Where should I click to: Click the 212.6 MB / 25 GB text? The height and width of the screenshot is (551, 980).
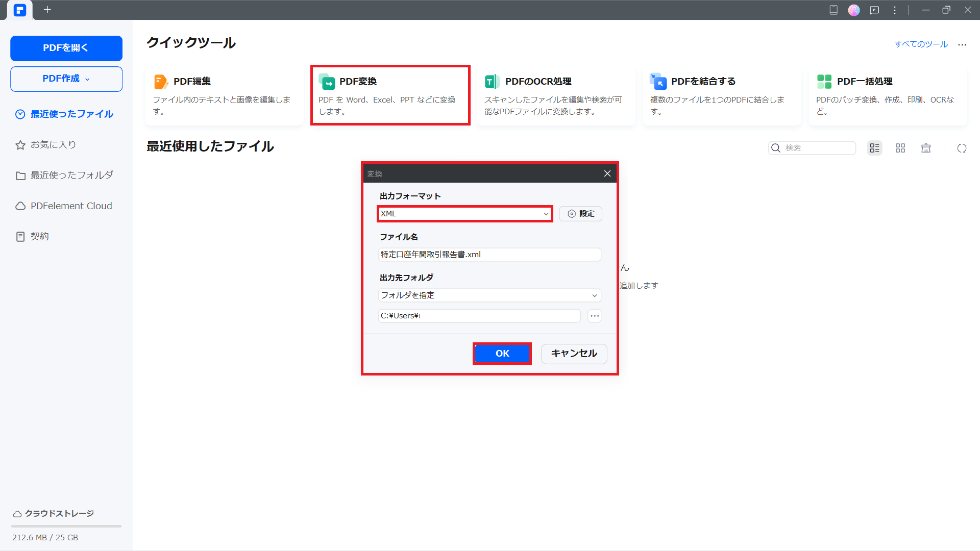click(45, 538)
